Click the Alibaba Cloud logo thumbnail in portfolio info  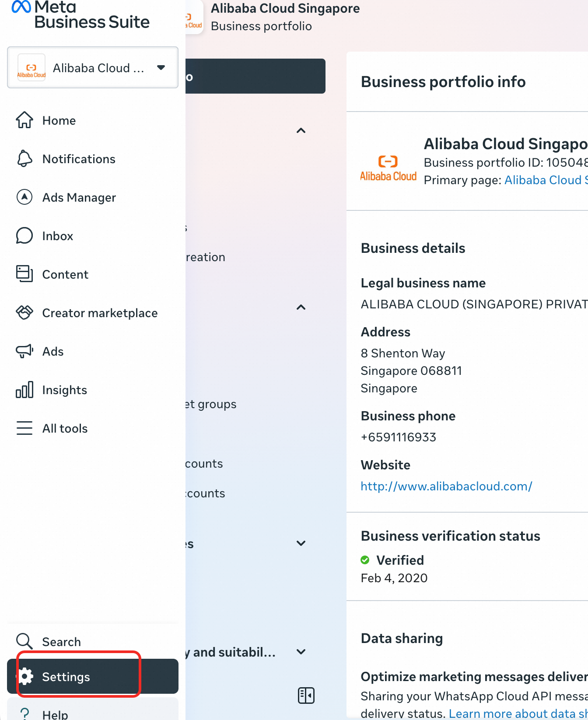[388, 168]
